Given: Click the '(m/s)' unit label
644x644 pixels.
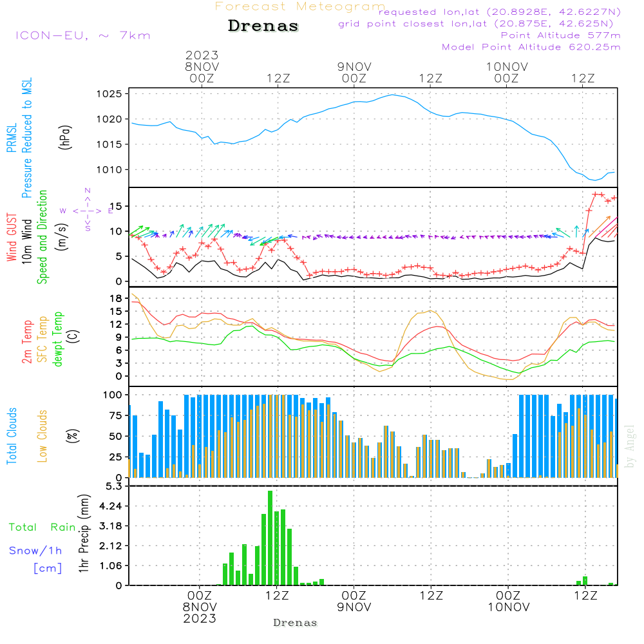Looking at the screenshot, I should [x=62, y=237].
